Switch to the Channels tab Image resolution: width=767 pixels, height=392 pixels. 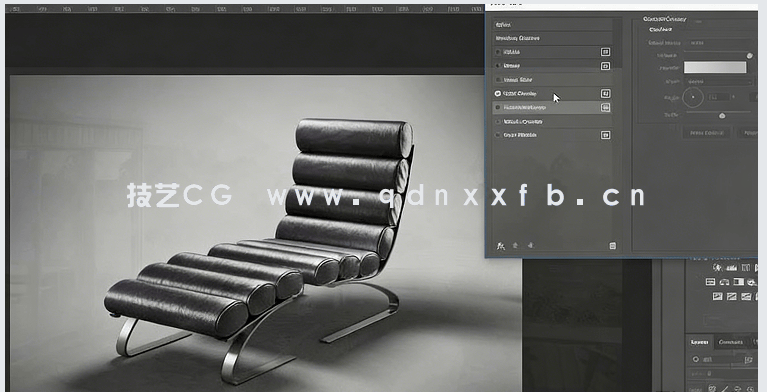tap(730, 343)
